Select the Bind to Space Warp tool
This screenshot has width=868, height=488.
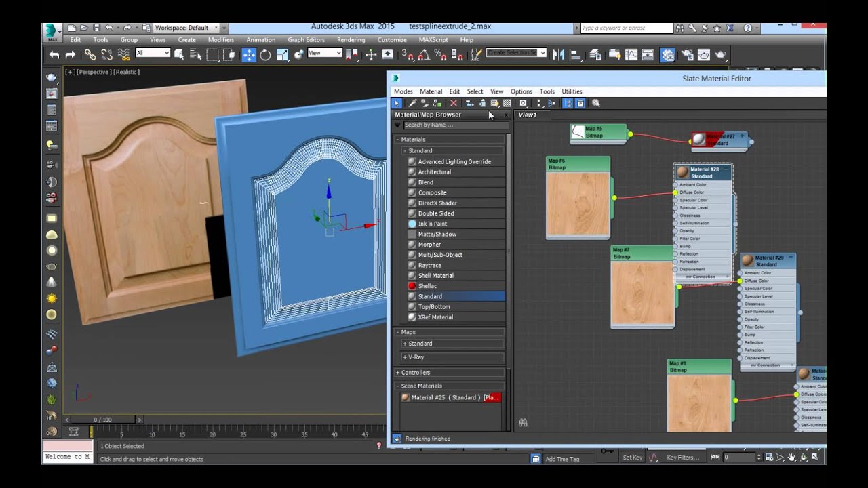coord(124,55)
